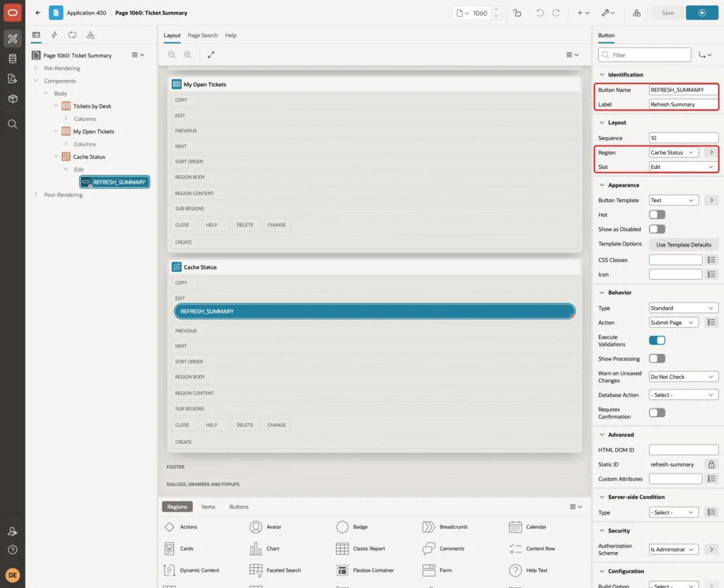
Task: Switch to the Dynamic Actions lightning tab
Action: pos(54,35)
